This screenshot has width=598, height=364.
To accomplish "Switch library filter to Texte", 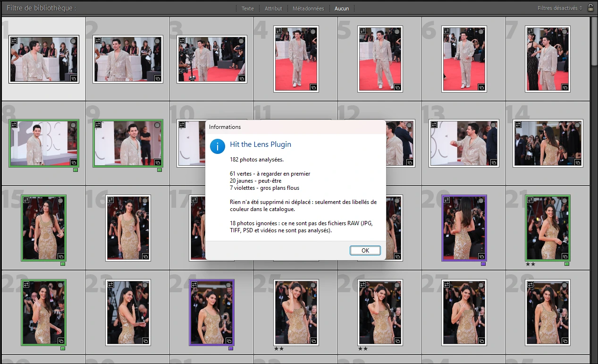I will pos(247,8).
